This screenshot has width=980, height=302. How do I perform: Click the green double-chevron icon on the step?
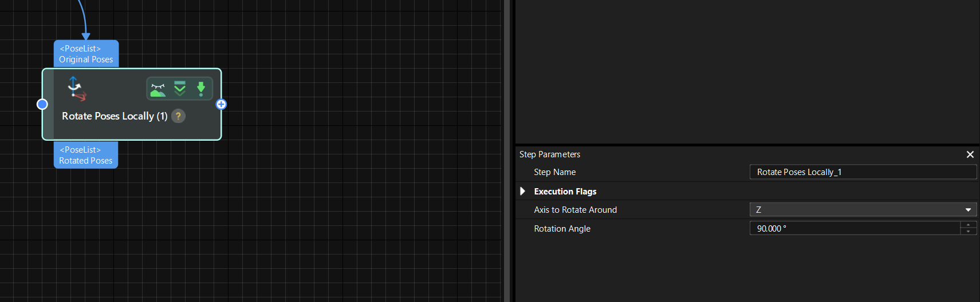[180, 89]
